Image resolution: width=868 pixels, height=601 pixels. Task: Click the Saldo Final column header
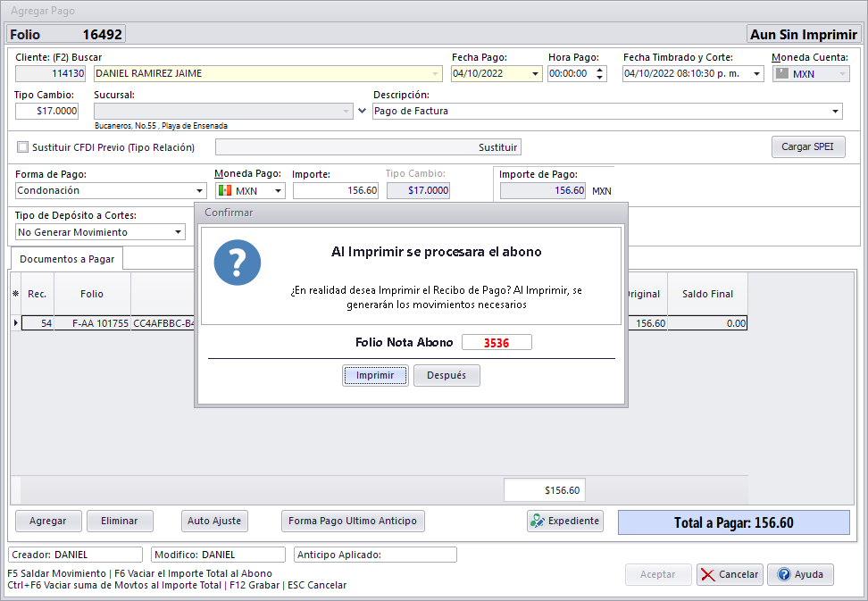[707, 294]
